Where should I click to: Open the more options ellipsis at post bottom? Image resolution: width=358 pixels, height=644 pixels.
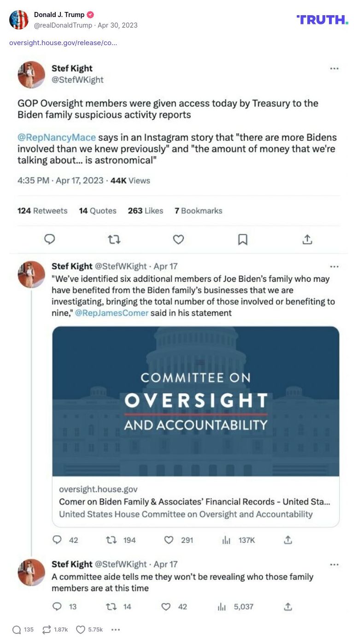pyautogui.click(x=116, y=629)
